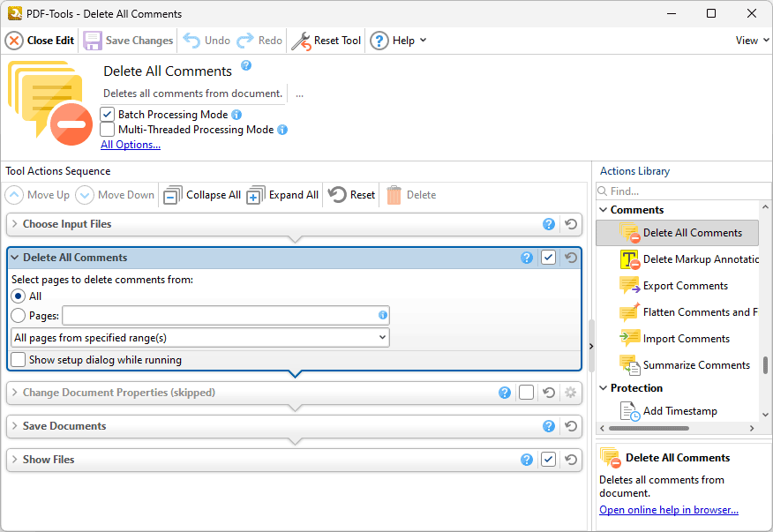Click the help icon beside Delete All Comments title
This screenshot has height=532, width=773.
(246, 65)
